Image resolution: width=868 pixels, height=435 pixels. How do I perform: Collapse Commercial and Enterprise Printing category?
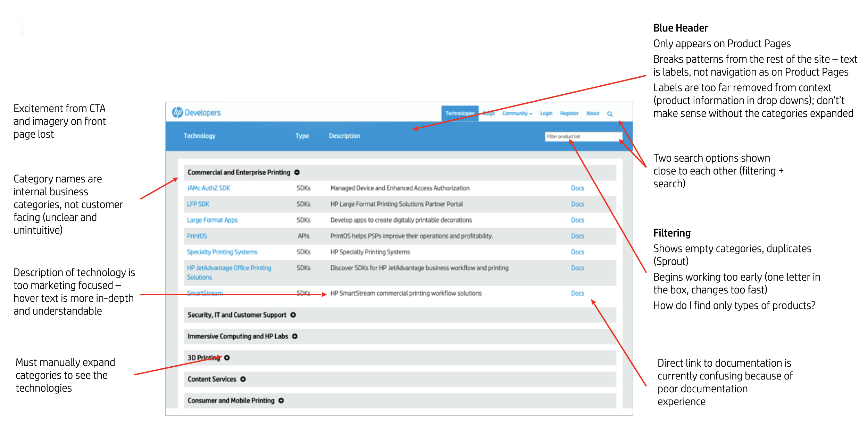coord(297,172)
